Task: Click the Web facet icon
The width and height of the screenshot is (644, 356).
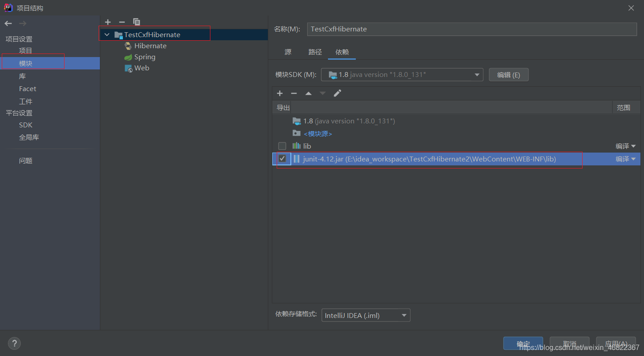Action: pos(128,68)
